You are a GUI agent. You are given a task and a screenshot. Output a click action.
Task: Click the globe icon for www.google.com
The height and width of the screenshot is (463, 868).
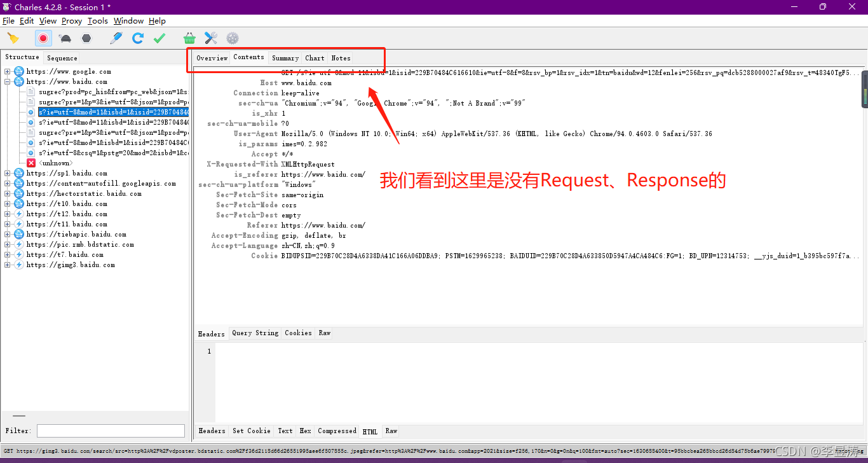click(x=19, y=71)
